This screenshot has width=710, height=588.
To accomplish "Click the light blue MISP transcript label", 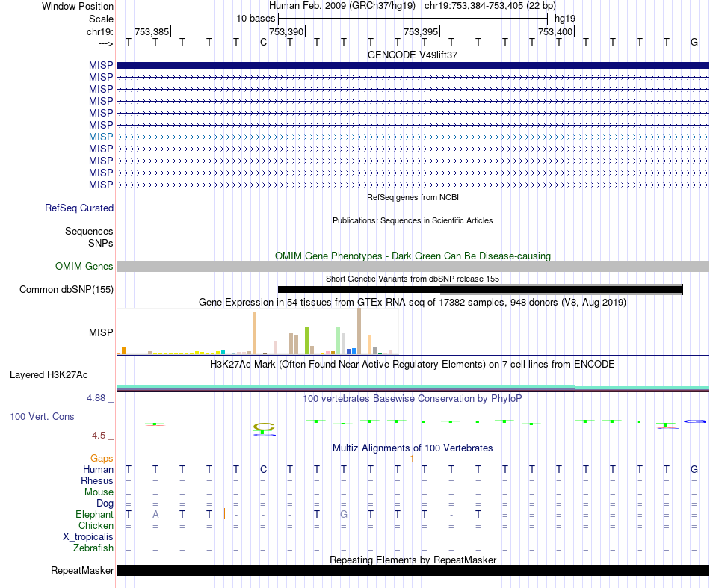I will (x=101, y=137).
